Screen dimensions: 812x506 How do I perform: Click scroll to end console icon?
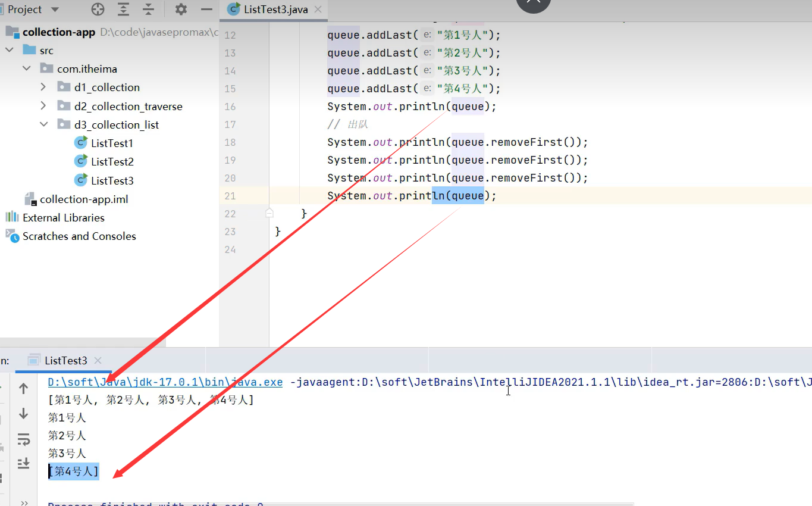(24, 463)
